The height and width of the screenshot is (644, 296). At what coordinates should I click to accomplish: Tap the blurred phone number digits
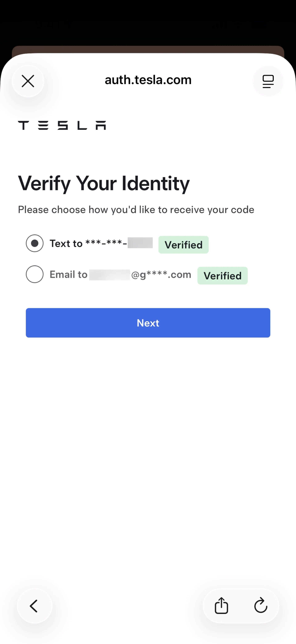[x=140, y=243]
